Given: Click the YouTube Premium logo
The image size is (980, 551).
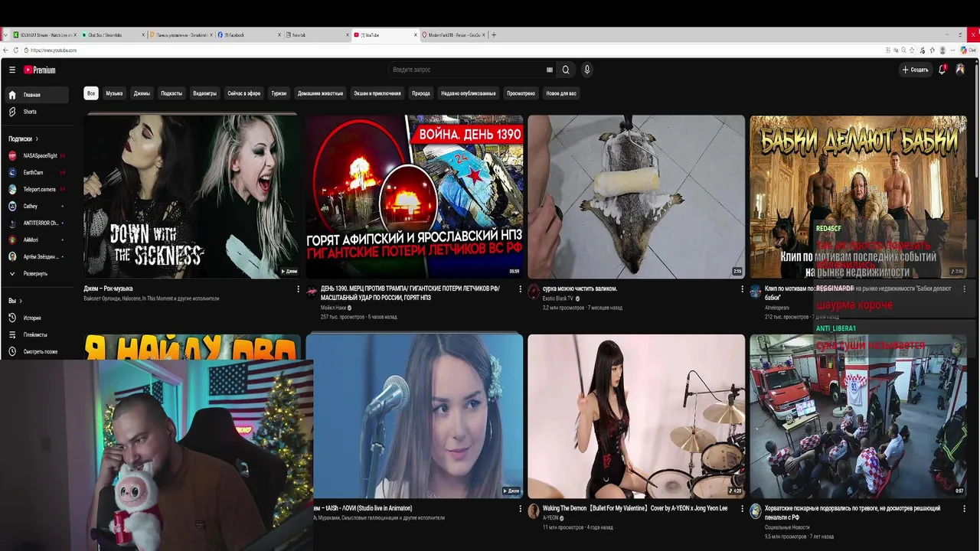Looking at the screenshot, I should 39,70.
